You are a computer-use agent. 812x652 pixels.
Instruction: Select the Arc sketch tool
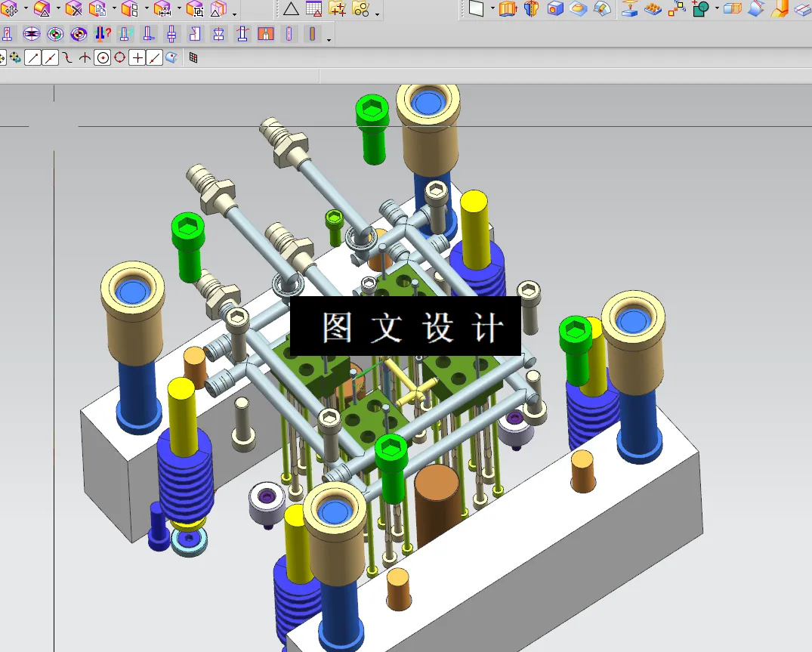[83, 57]
